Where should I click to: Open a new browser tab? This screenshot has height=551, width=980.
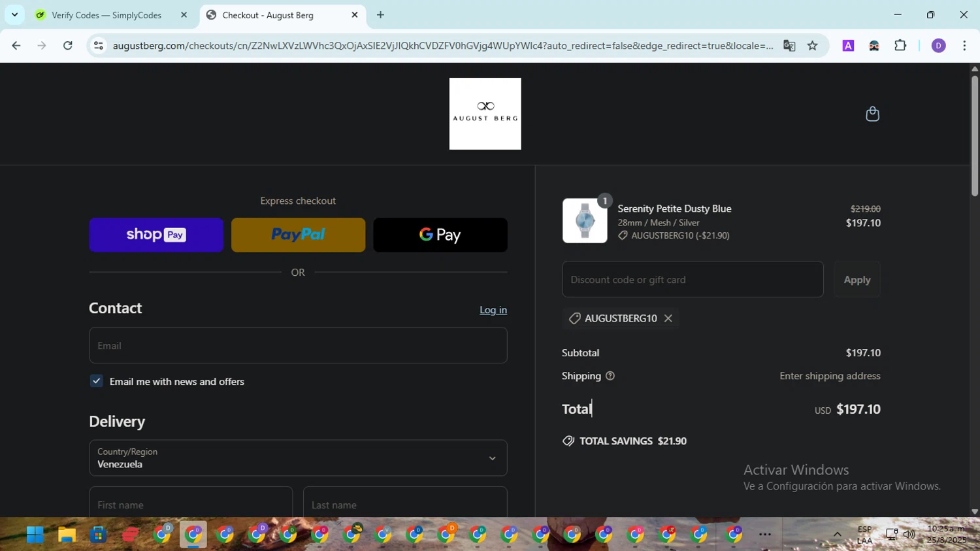380,15
